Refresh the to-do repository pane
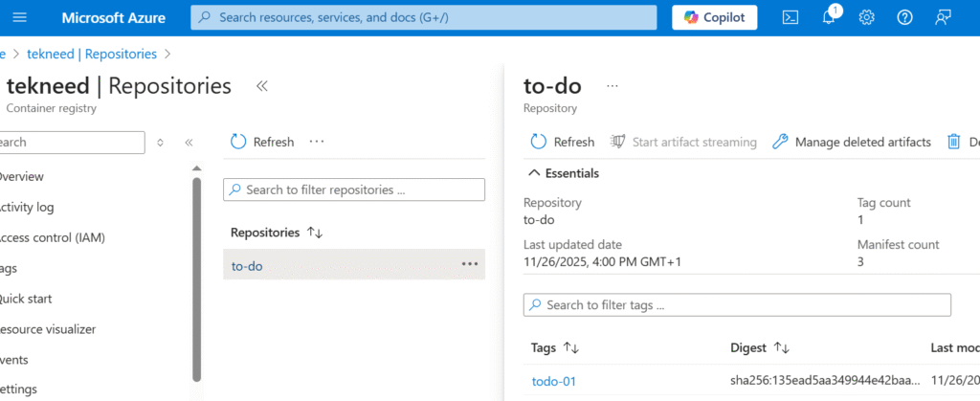The height and width of the screenshot is (401, 980). [x=563, y=142]
